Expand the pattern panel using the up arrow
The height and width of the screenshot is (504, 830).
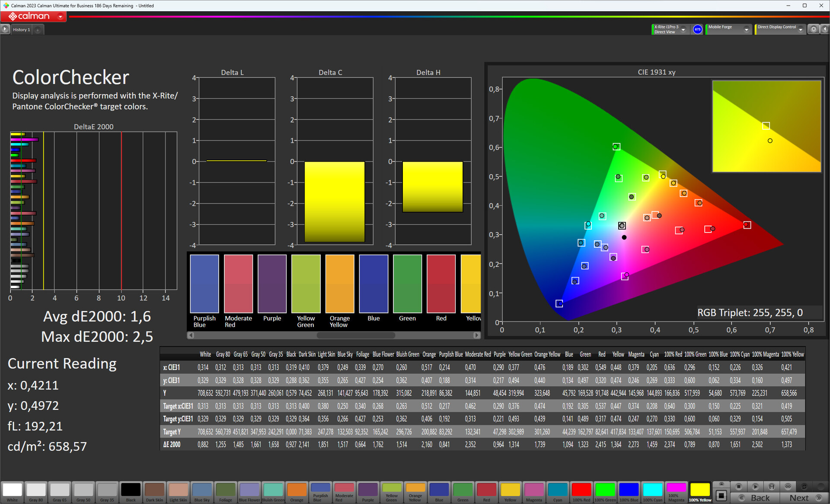[721, 484]
